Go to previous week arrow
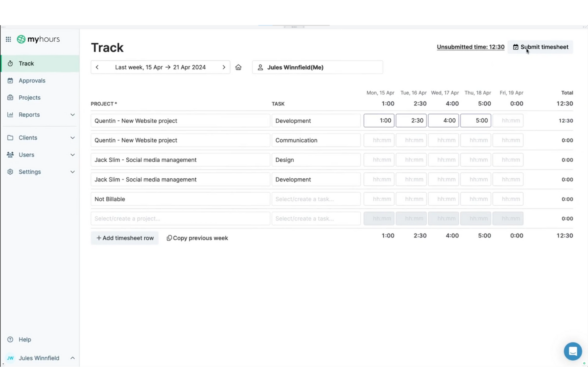The image size is (588, 392). [97, 68]
